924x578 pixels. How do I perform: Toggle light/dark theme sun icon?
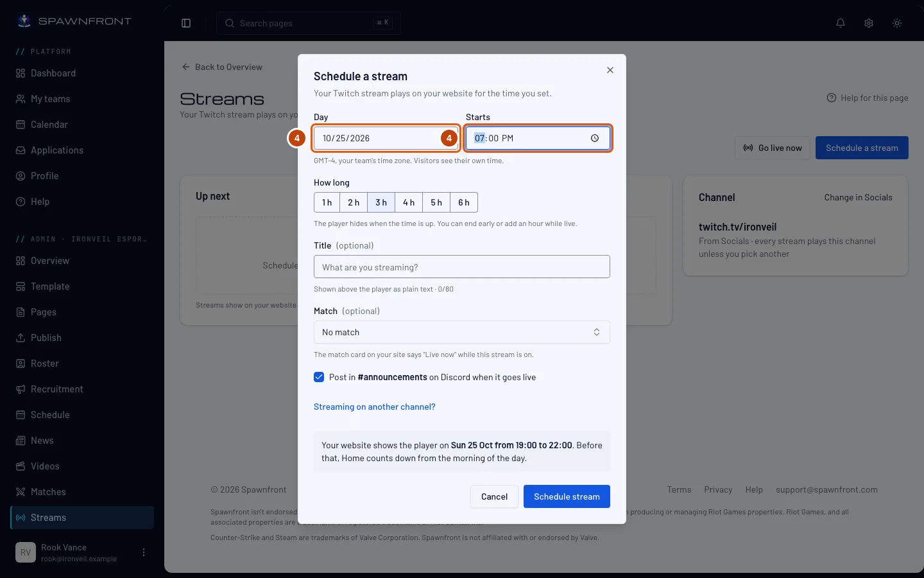click(897, 23)
